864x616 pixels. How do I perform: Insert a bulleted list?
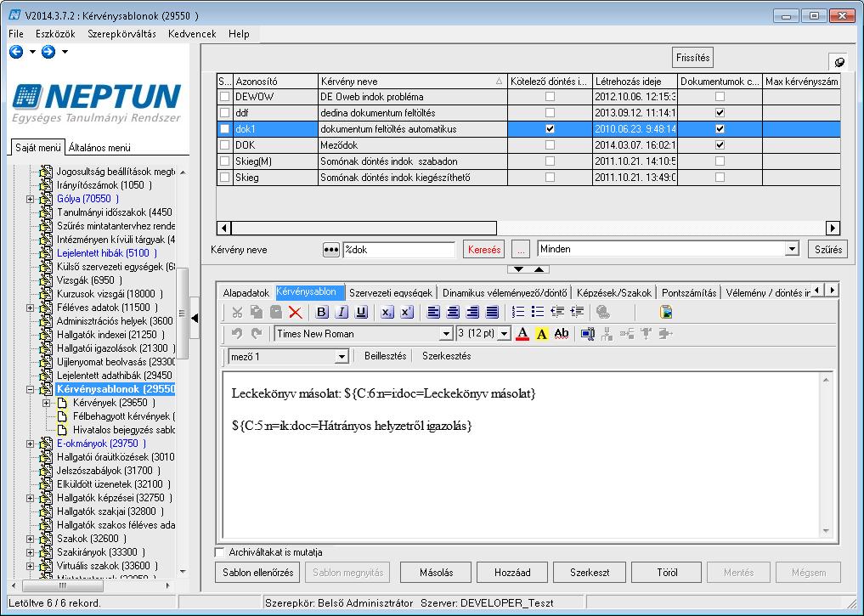(538, 313)
